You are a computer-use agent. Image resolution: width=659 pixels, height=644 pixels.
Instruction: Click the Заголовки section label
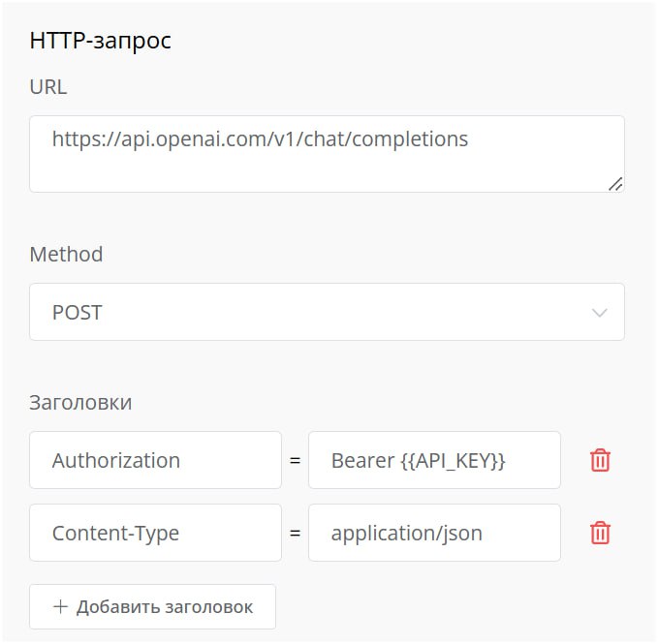tap(80, 402)
